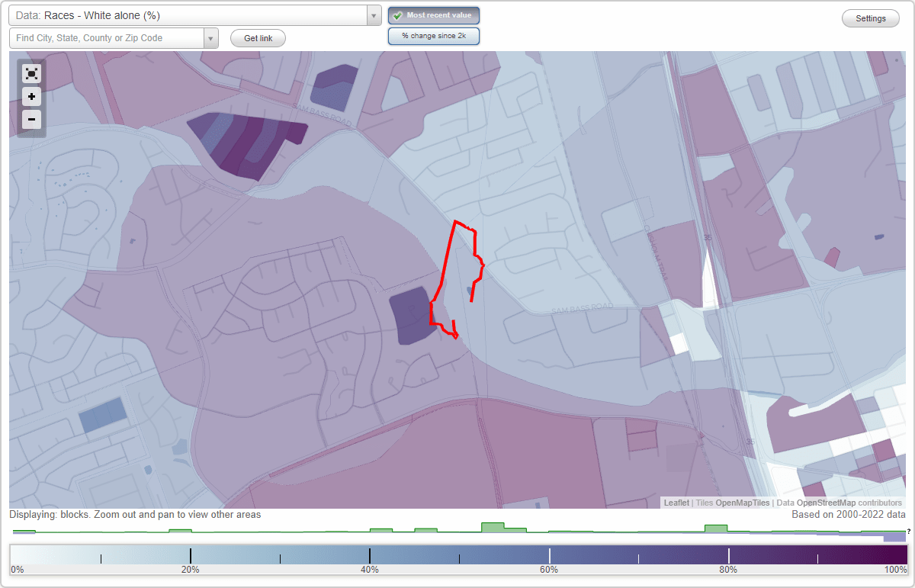The height and width of the screenshot is (588, 915).
Task: Click the 20% mark on the color legend
Action: click(190, 555)
